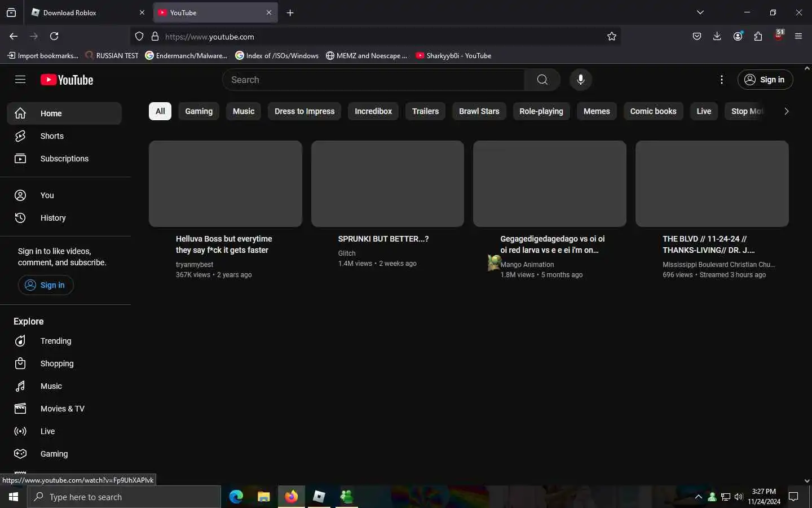The width and height of the screenshot is (812, 508).
Task: Select the Gaming filter chip
Action: [199, 111]
